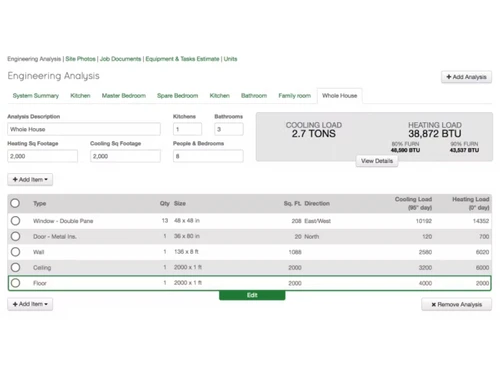Screen dimensions: 500x375
Task: Open Engineering Analysis breadcrumb link
Action: [x=34, y=59]
